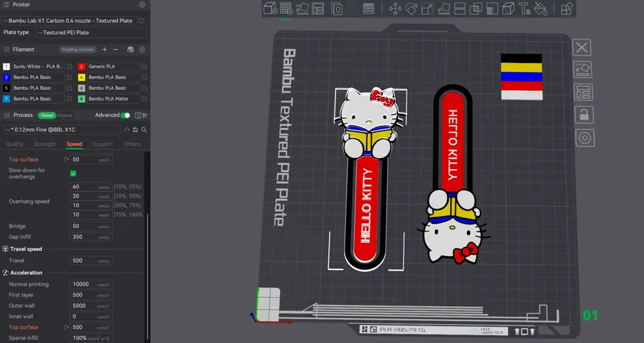Select the Support painting tool
Viewport: 644px width, 343px height.
coord(491,8)
